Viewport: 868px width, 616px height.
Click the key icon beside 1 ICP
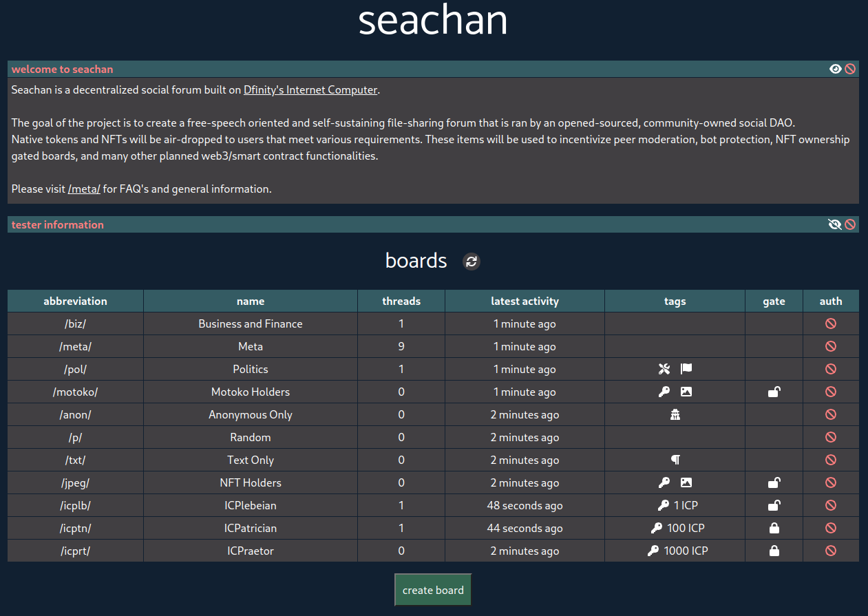[x=664, y=505]
